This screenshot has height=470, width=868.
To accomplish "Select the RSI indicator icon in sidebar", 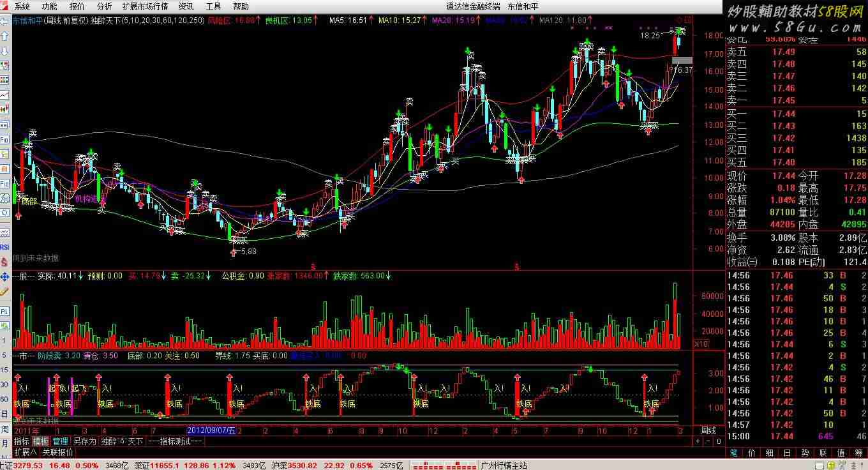I will point(4,247).
